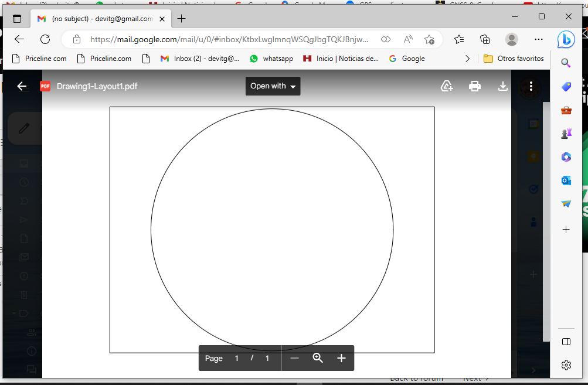Open Outlook from the Edge sidebar
The width and height of the screenshot is (588, 385).
[565, 180]
